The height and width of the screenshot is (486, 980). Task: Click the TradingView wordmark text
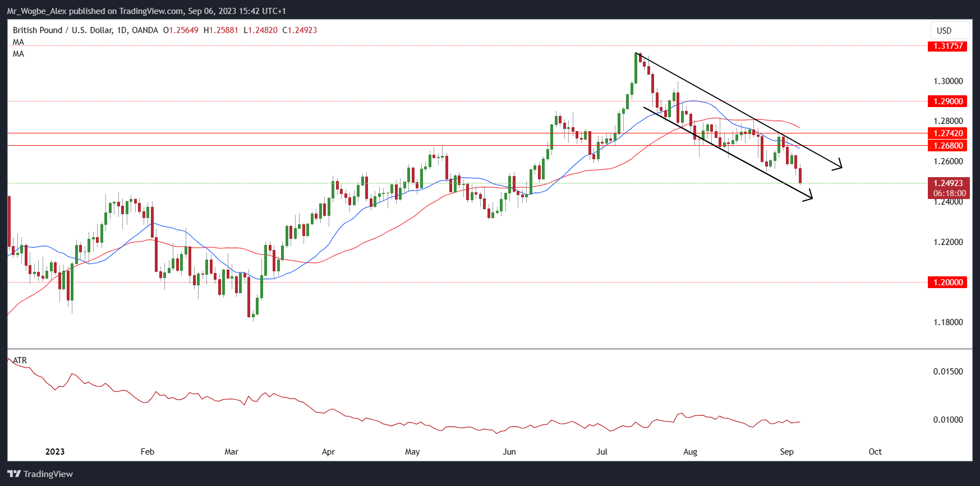48,474
